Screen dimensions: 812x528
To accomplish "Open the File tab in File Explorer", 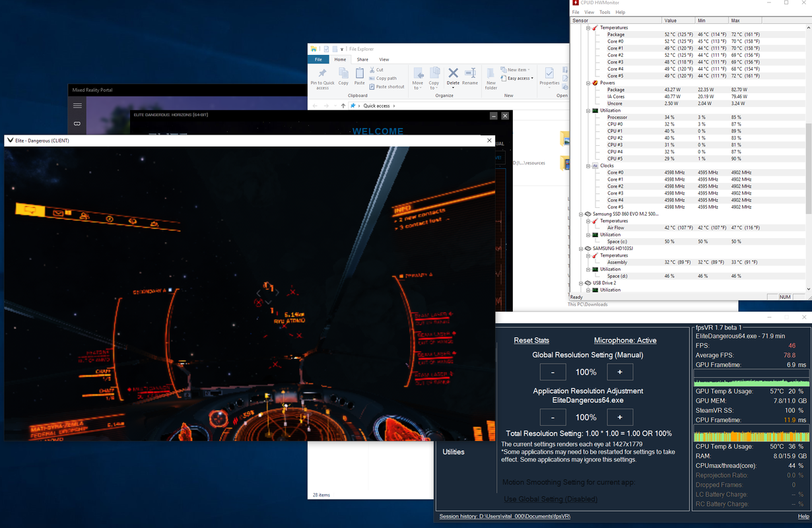I will tap(318, 59).
